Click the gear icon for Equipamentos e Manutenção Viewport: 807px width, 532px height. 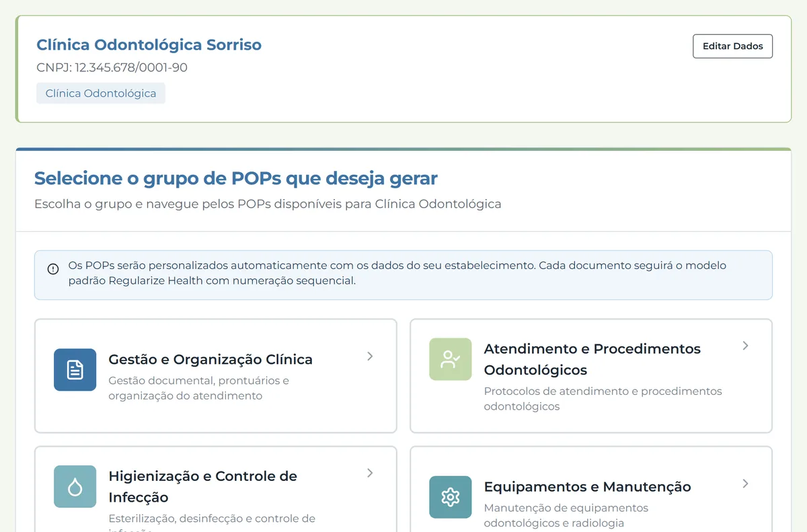pos(451,497)
